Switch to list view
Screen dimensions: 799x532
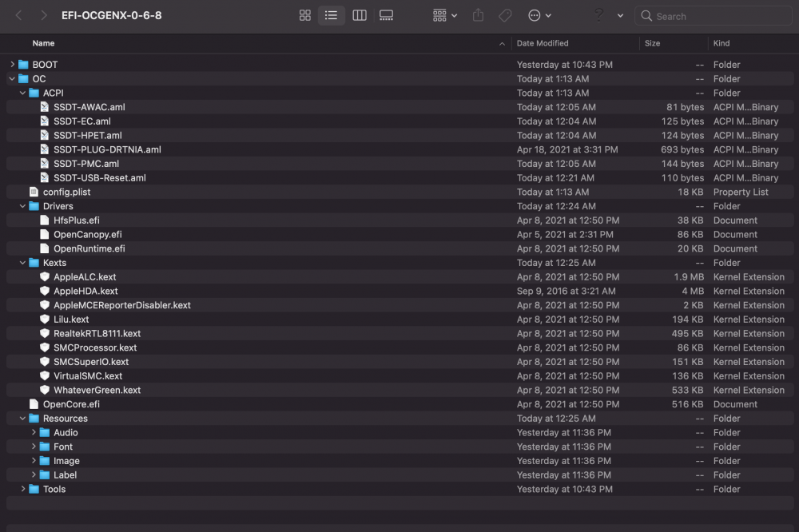[332, 15]
